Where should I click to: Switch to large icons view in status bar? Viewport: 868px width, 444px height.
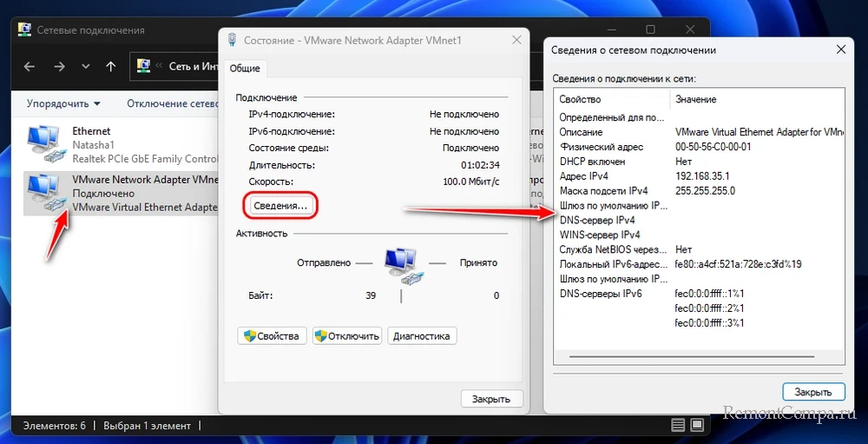coord(696,426)
